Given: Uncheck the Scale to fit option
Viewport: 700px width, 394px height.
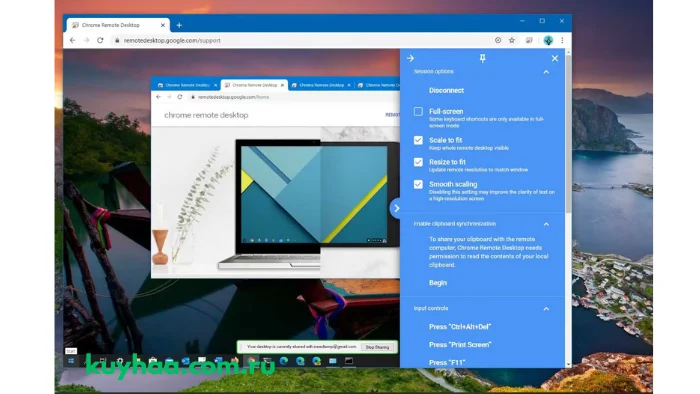Looking at the screenshot, I should (x=418, y=140).
